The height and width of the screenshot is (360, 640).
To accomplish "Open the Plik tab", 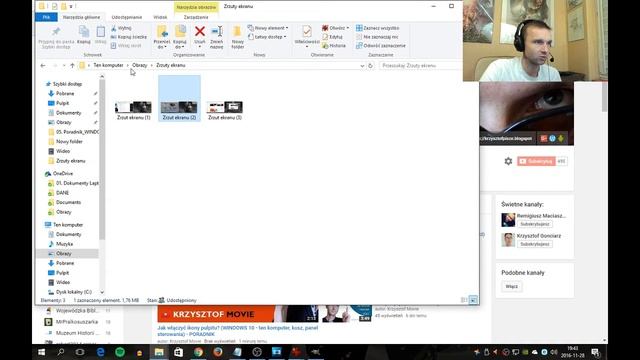I will [x=47, y=17].
